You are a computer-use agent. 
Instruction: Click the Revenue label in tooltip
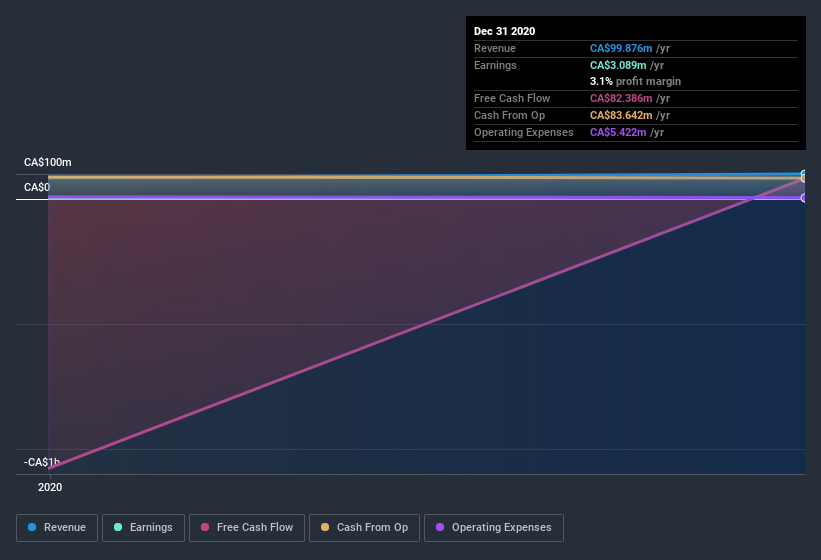(x=495, y=48)
